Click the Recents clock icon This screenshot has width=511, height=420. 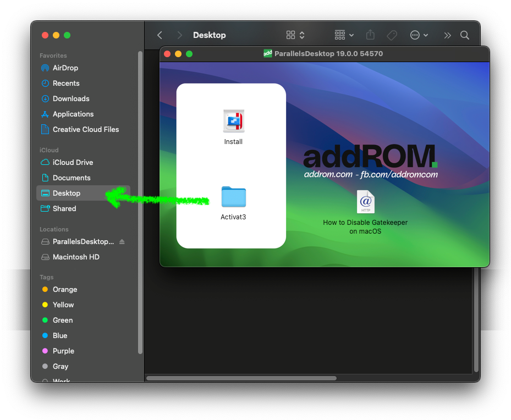45,84
